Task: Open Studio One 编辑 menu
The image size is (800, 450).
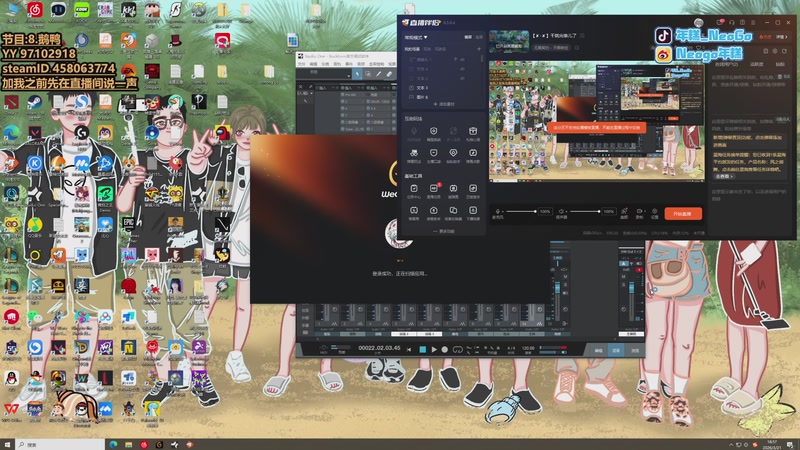Action: click(x=313, y=64)
